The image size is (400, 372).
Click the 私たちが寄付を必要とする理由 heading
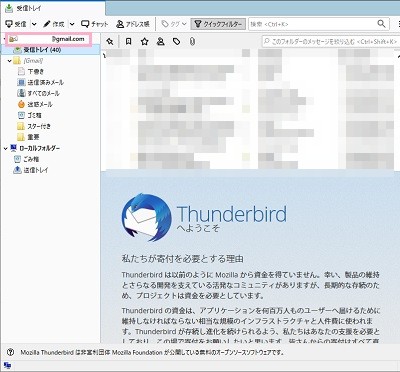(x=182, y=259)
